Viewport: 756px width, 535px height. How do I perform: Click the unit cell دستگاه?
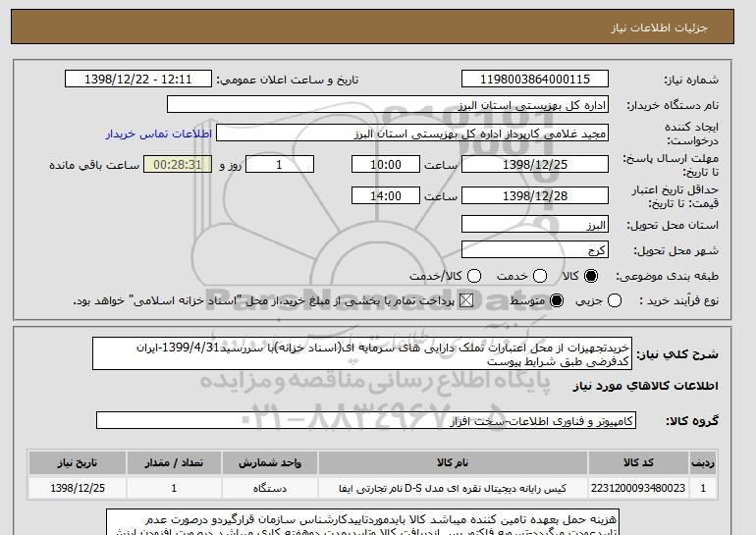(x=270, y=488)
